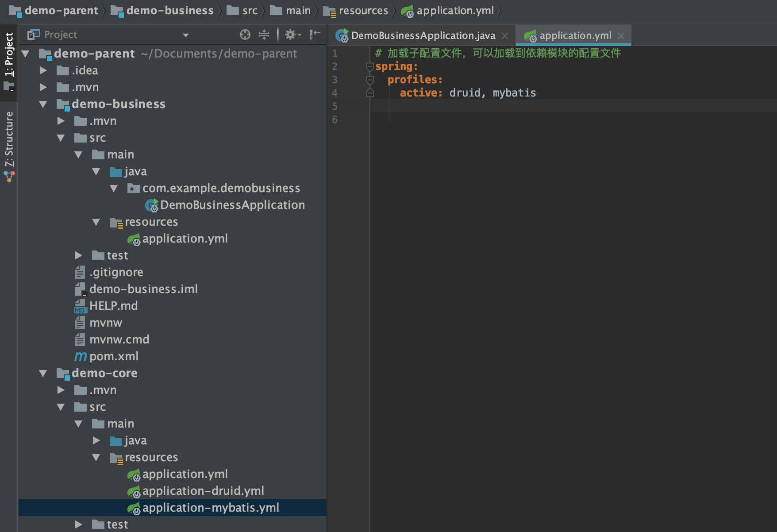Expand the test folder under demo-business
Screen dimensions: 777x532
click(78, 255)
